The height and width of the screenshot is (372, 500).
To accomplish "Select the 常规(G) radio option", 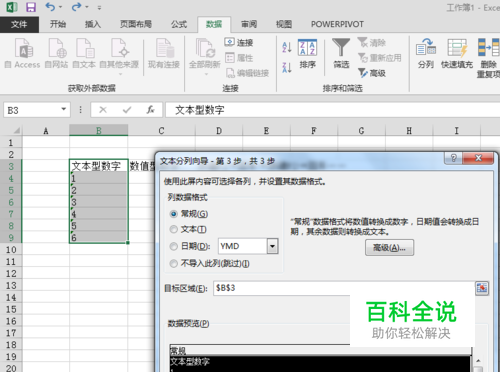I will (x=174, y=214).
